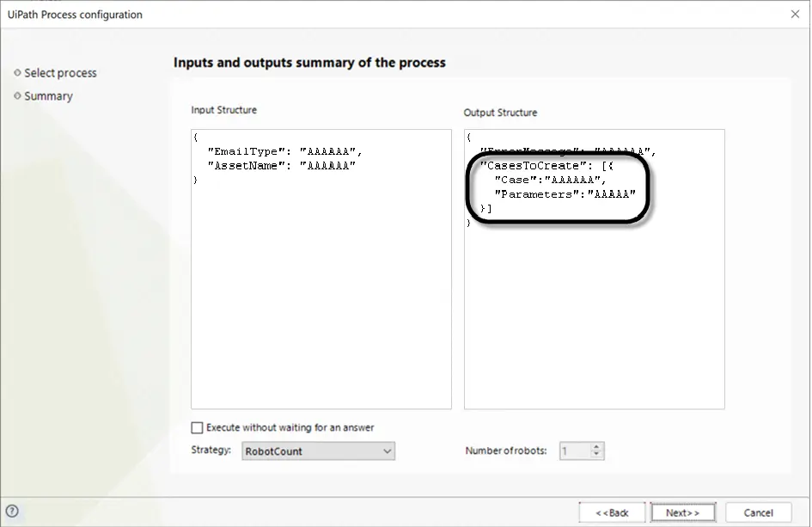Screen dimensions: 812x527
Task: Select the "Case" line in Output Structure
Action: 550,180
